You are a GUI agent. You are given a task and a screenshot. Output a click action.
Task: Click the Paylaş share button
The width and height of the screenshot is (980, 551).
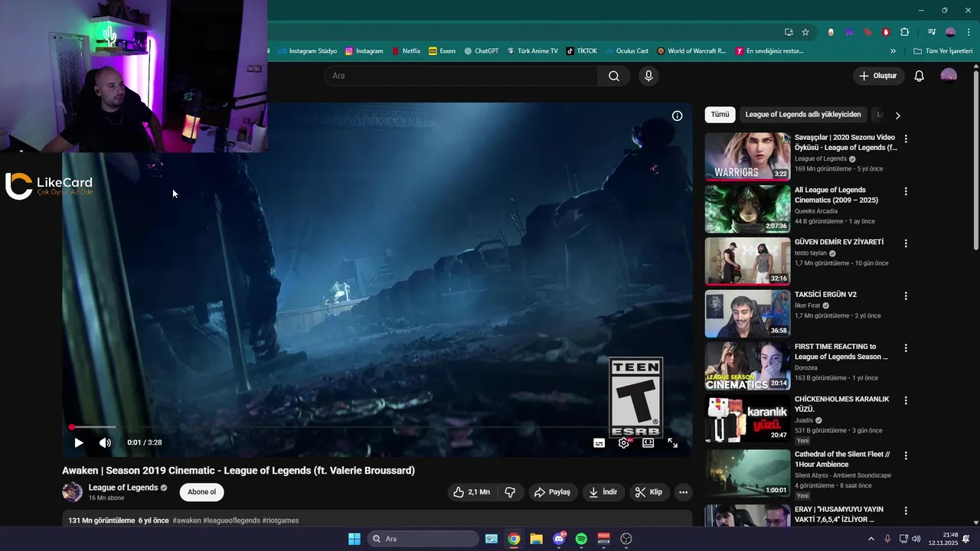click(x=552, y=492)
